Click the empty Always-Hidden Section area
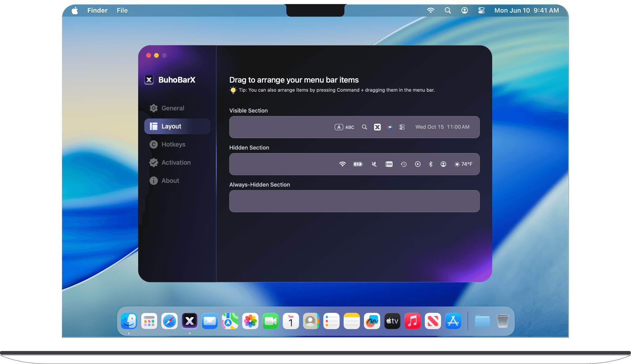Image resolution: width=631 pixels, height=364 pixels. [x=354, y=201]
